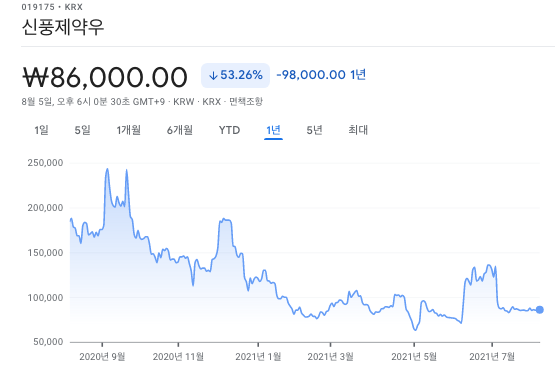Click the 200,000 y-axis label

(45, 208)
